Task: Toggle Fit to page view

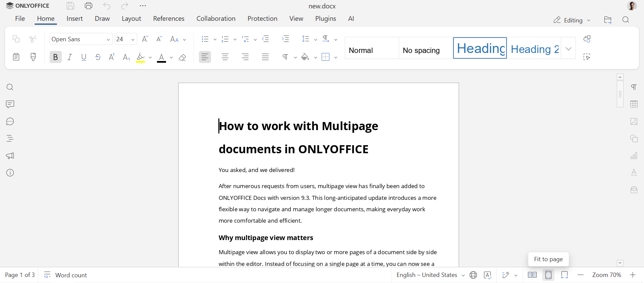Action: pos(548,275)
